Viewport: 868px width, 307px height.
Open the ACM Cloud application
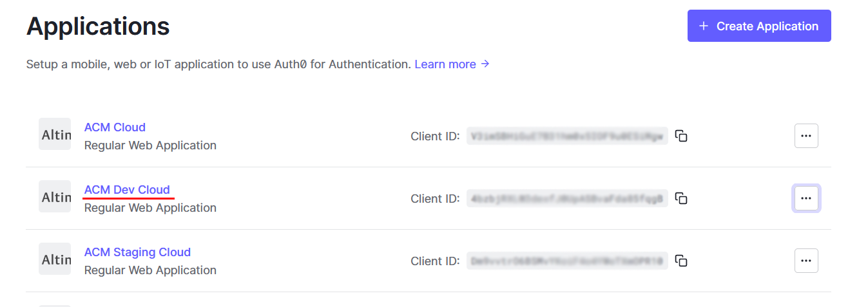(x=115, y=127)
